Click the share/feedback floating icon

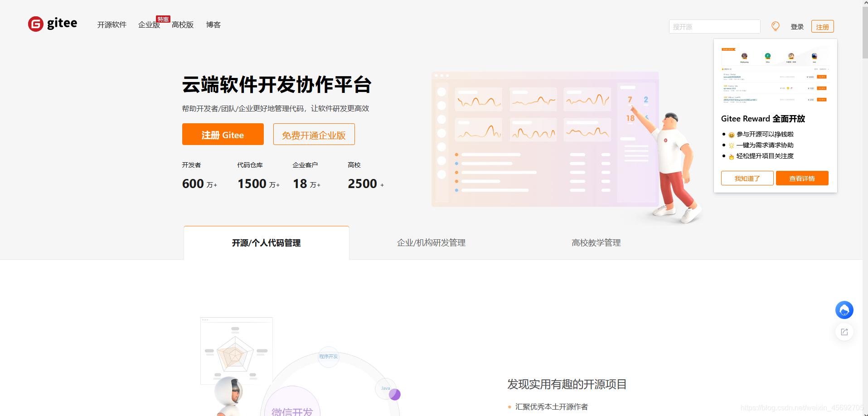[x=844, y=332]
